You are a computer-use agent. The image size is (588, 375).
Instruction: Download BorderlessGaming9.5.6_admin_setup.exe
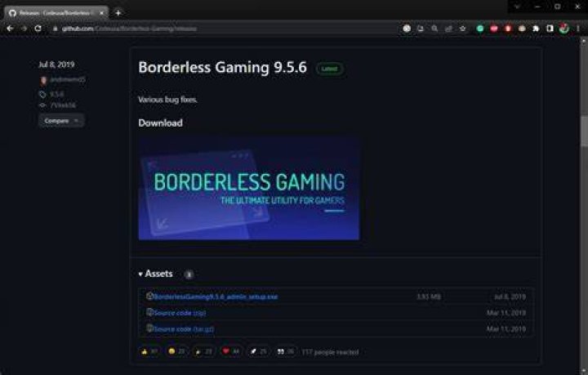(216, 297)
